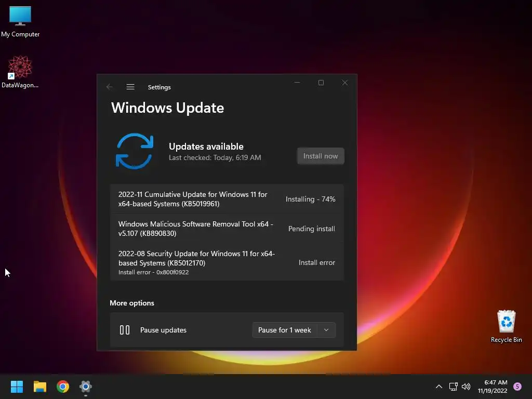Open the Pause for 1 week dropdown arrow
The width and height of the screenshot is (532, 399).
pos(326,330)
